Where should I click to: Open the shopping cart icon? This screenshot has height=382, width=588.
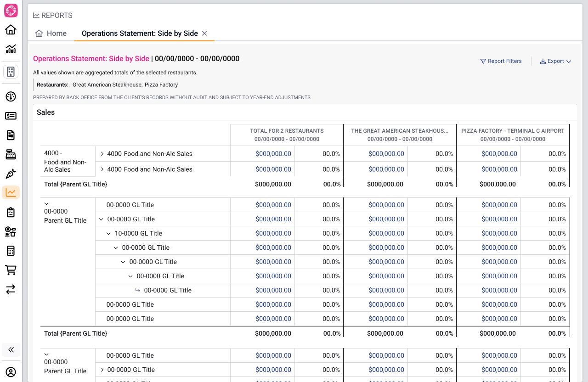11,270
